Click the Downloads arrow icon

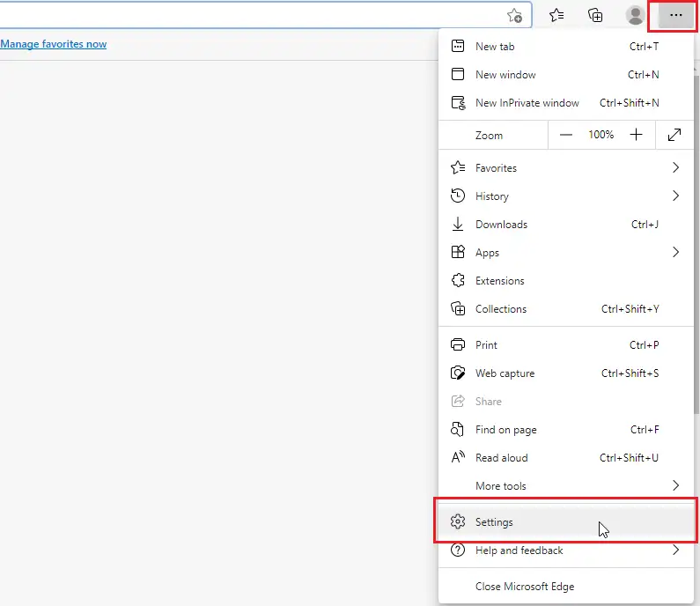tap(458, 224)
